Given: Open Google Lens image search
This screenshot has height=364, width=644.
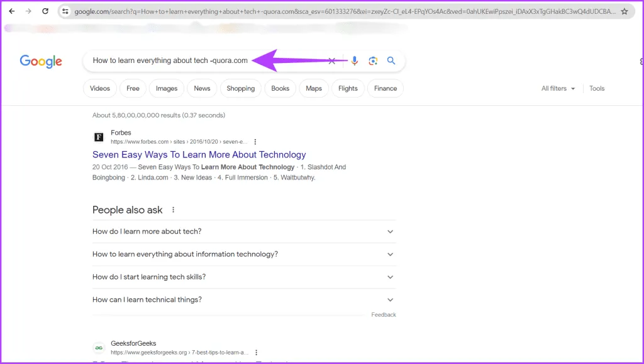Looking at the screenshot, I should (373, 60).
